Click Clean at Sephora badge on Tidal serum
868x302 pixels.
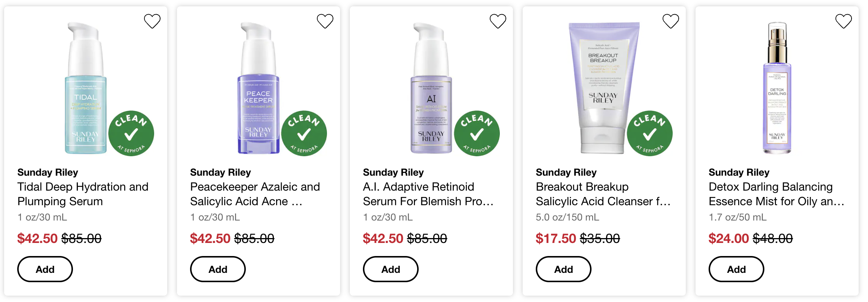(131, 133)
